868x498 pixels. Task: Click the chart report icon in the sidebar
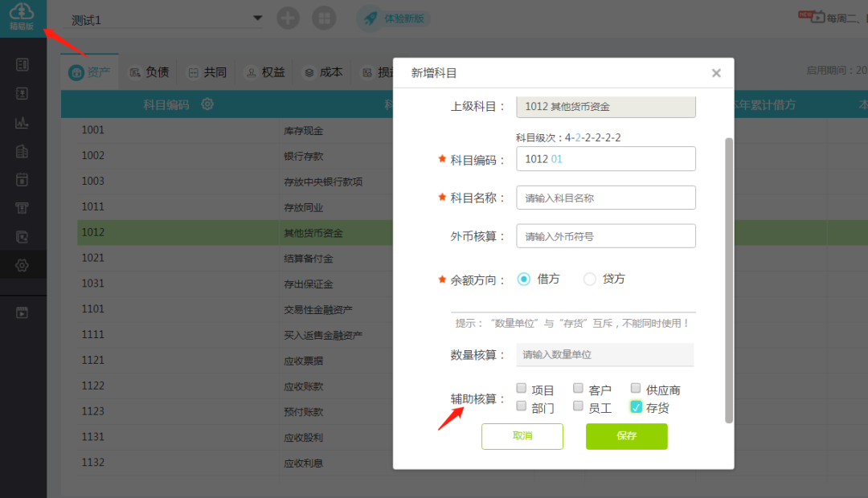pyautogui.click(x=23, y=123)
